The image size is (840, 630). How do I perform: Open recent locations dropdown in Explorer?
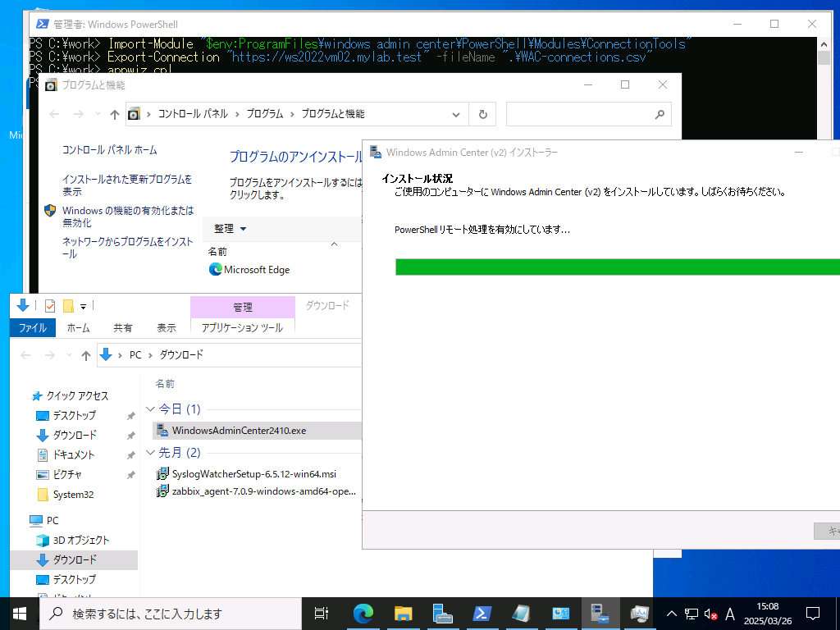click(69, 355)
